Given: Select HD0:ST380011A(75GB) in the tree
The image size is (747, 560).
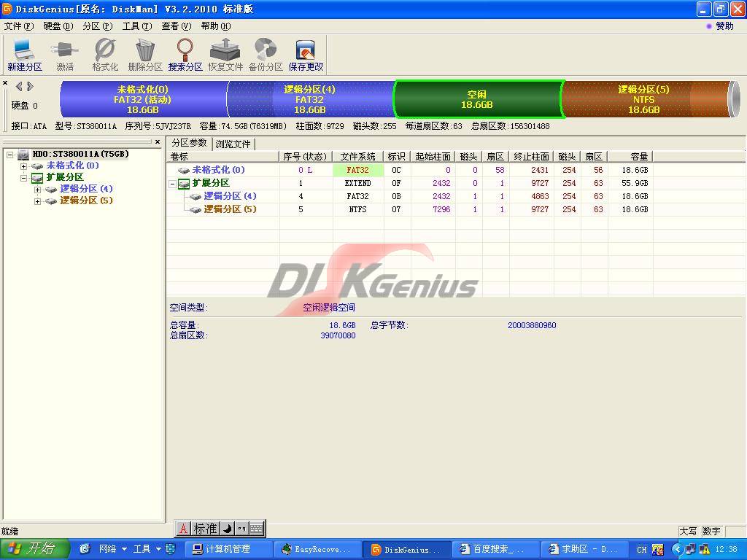Looking at the screenshot, I should point(80,154).
